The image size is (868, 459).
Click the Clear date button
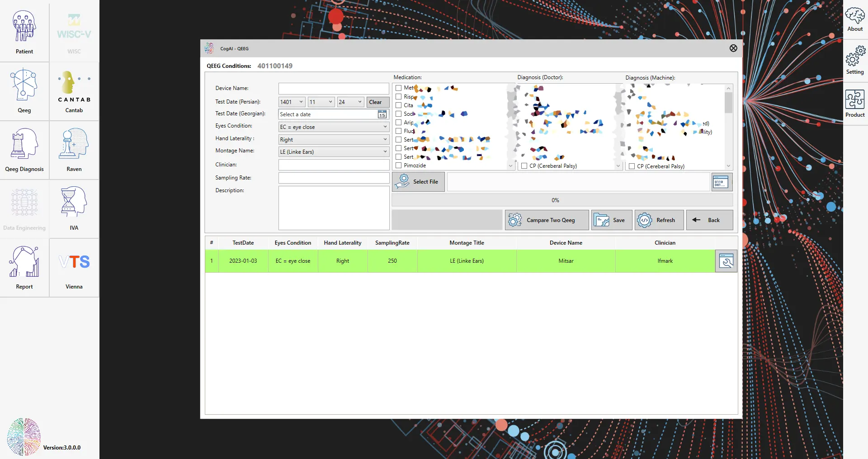377,102
